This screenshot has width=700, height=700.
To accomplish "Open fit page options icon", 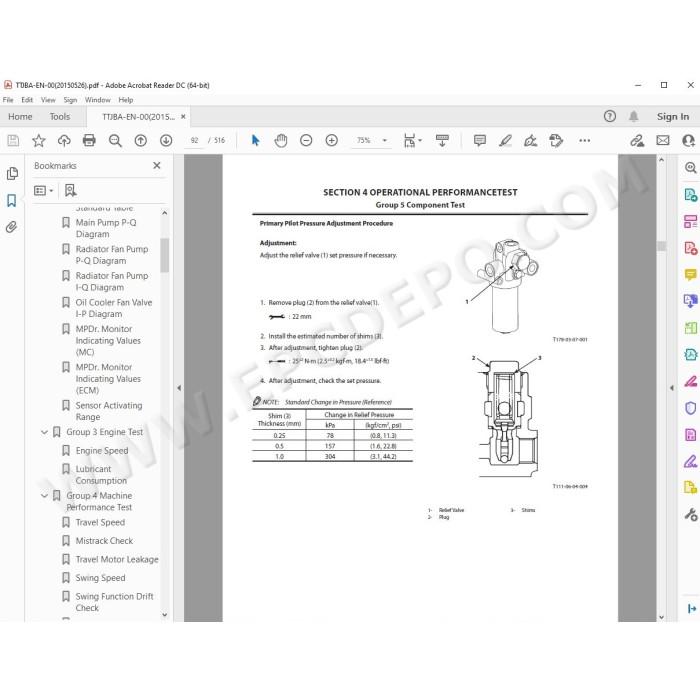I will pos(410,141).
